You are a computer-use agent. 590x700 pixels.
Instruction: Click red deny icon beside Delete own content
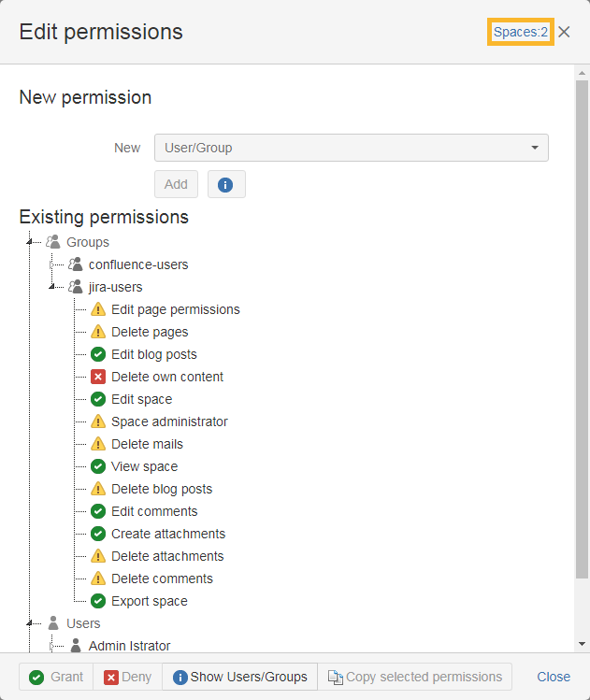98,377
